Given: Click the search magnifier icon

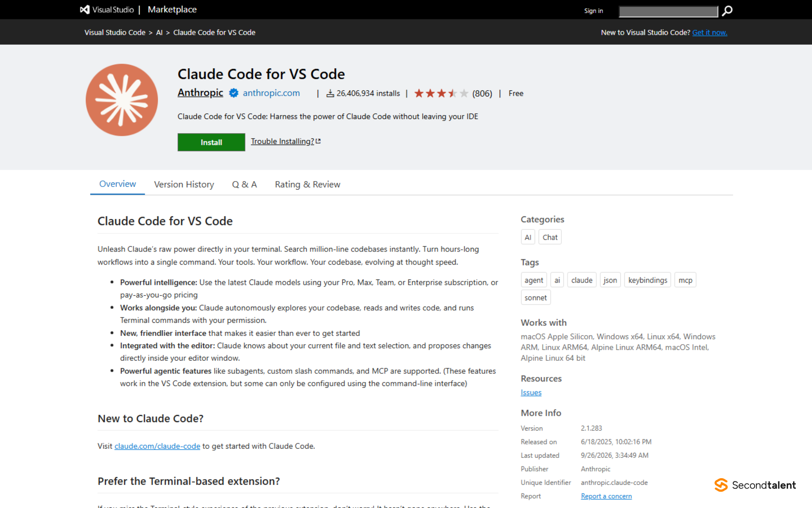Looking at the screenshot, I should (727, 11).
